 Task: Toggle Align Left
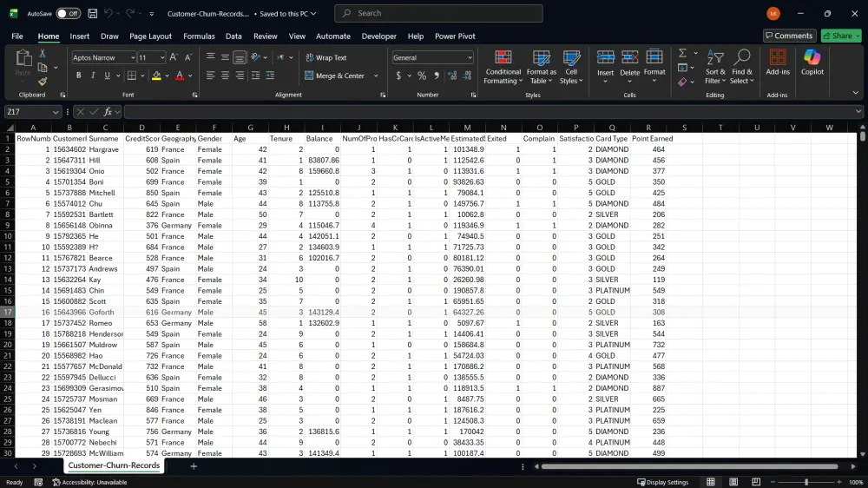210,76
